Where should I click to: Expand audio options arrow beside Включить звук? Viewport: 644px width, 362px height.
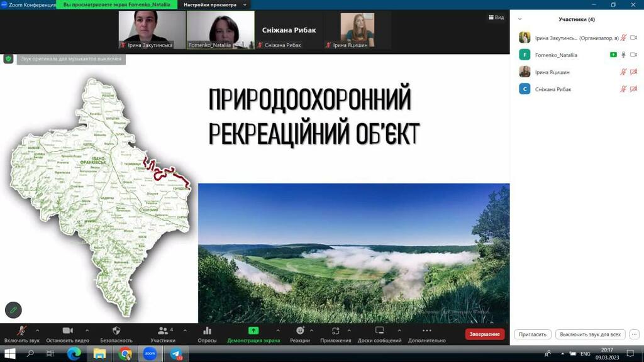[x=38, y=330]
